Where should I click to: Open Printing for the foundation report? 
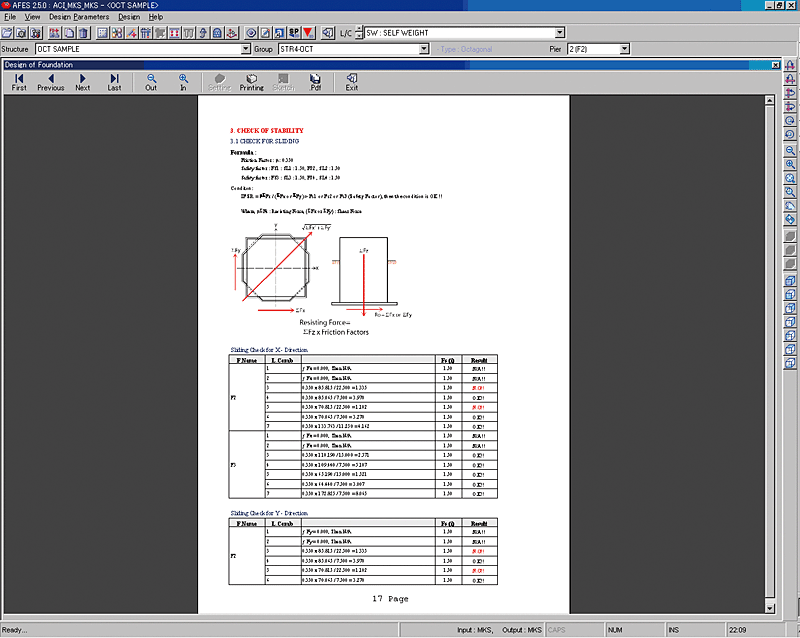pyautogui.click(x=252, y=82)
